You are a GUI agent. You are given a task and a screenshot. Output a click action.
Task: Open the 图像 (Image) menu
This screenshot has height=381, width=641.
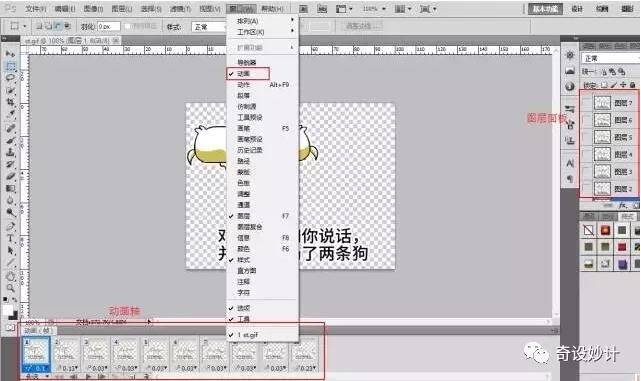pyautogui.click(x=93, y=9)
